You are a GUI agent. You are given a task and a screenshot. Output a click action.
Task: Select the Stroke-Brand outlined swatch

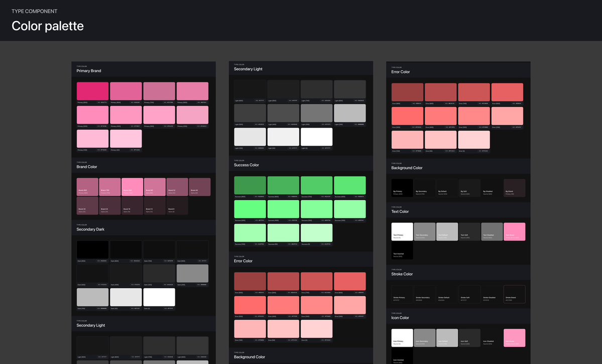pyautogui.click(x=515, y=295)
